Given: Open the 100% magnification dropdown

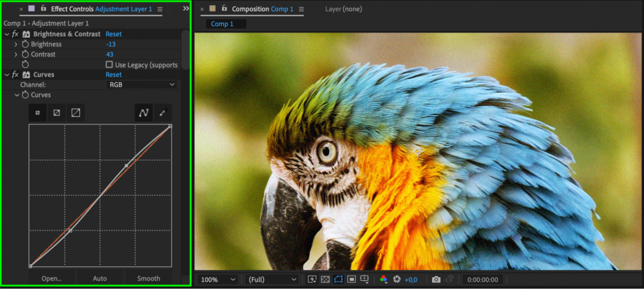Looking at the screenshot, I should point(216,279).
